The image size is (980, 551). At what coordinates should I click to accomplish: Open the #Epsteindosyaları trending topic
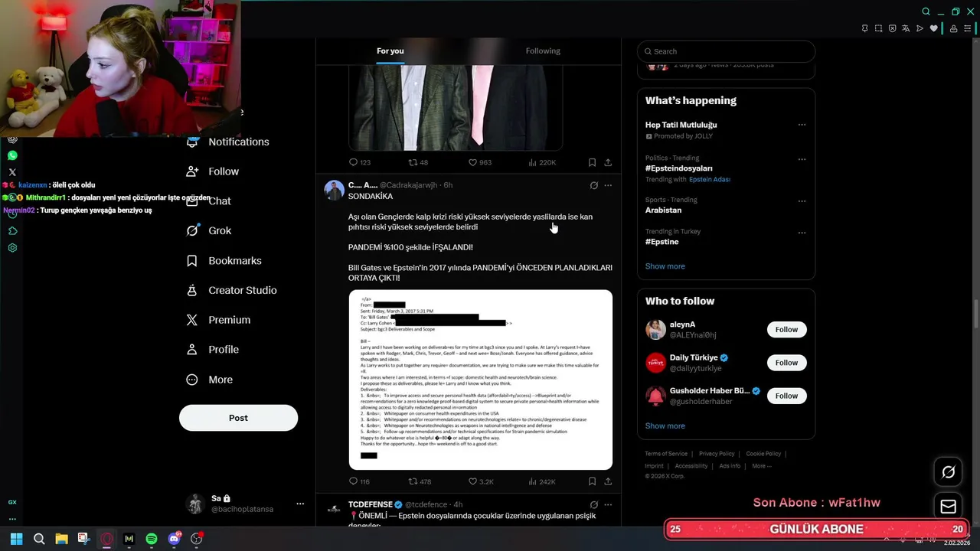pos(678,168)
